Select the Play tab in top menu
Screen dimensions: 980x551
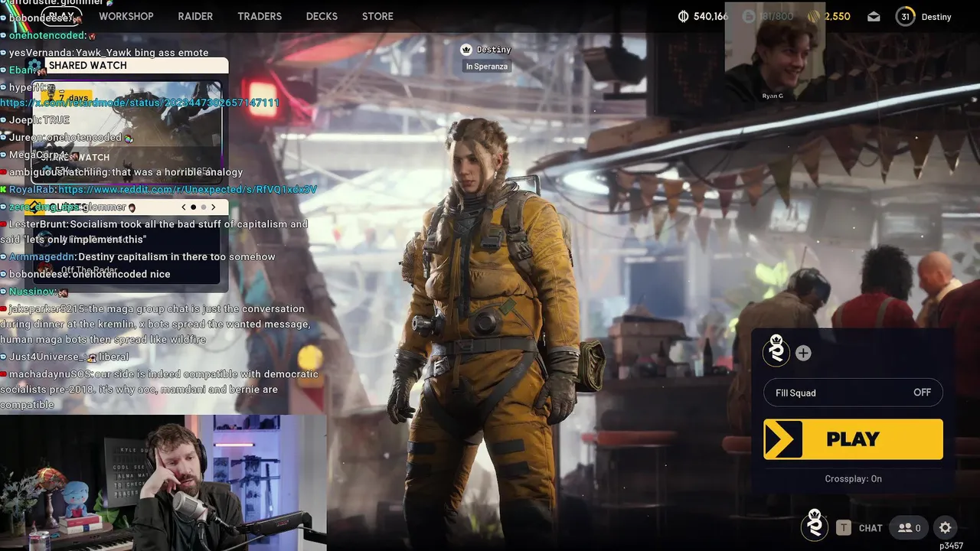point(61,16)
